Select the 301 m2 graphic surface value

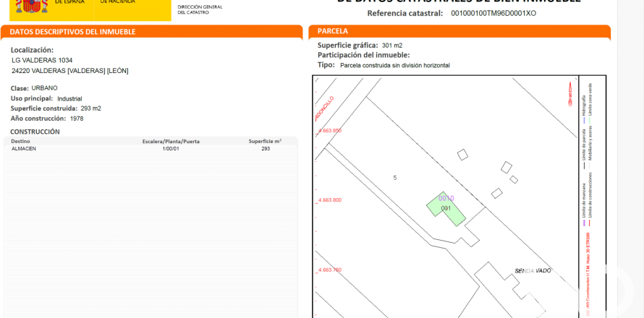pyautogui.click(x=392, y=46)
